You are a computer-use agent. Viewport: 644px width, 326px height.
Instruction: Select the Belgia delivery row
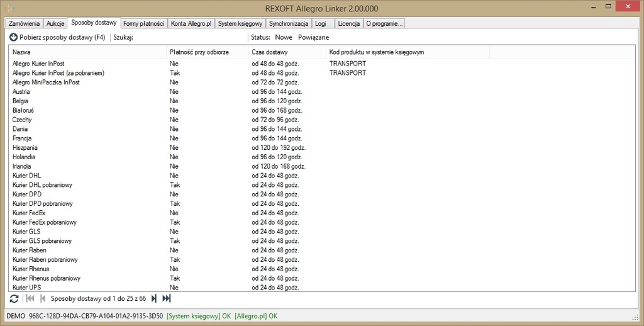click(322, 101)
